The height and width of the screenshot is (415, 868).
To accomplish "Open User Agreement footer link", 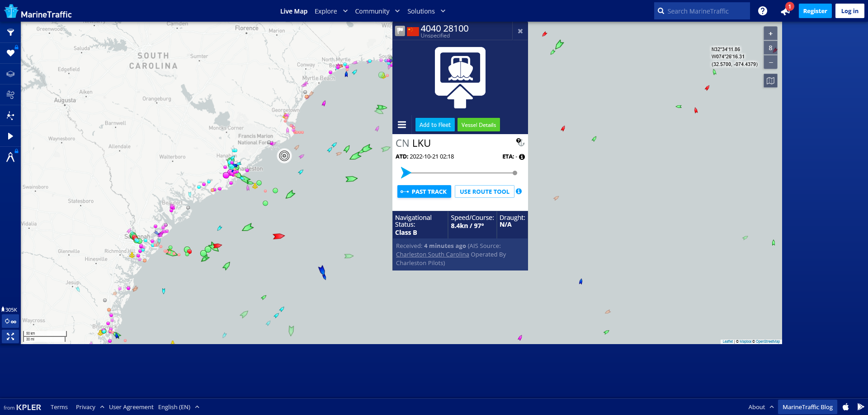I will tap(131, 407).
